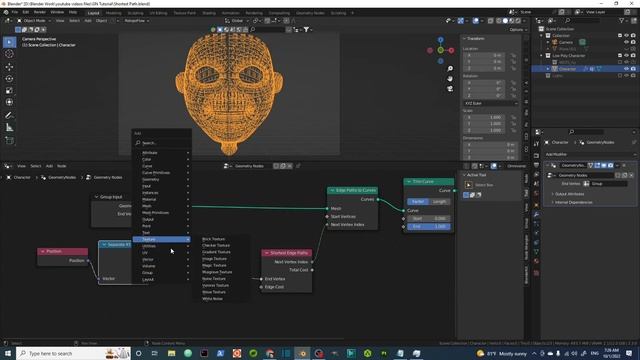
Task: Switch to the Geometry Nodes workspace tab
Action: click(310, 13)
